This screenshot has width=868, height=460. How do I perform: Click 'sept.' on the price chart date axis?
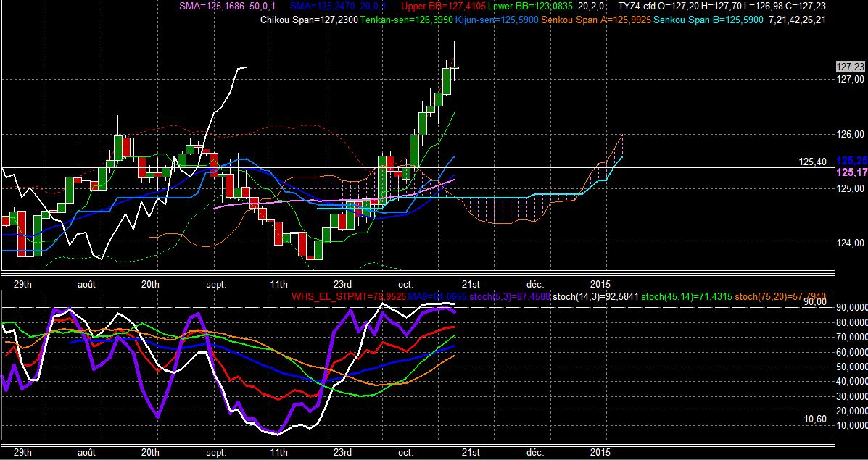point(216,284)
